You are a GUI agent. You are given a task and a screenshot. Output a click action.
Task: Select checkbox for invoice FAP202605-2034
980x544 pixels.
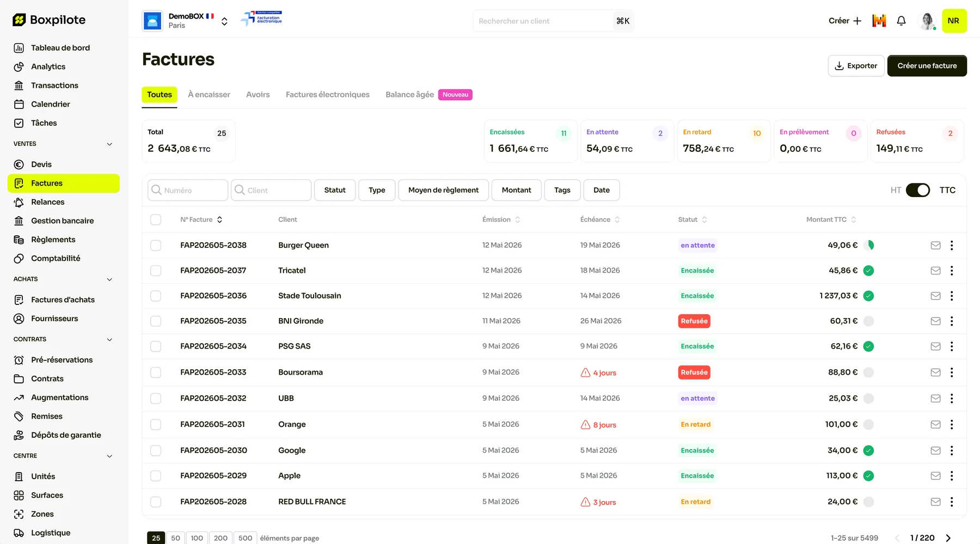tap(156, 346)
